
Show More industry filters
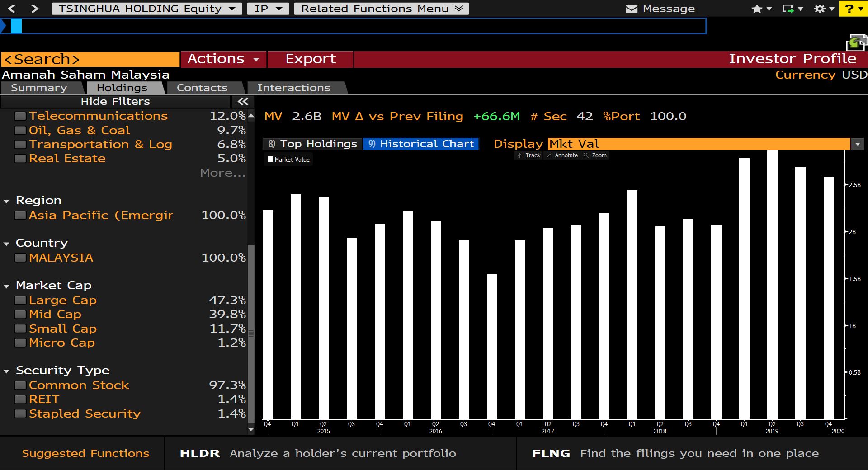223,173
